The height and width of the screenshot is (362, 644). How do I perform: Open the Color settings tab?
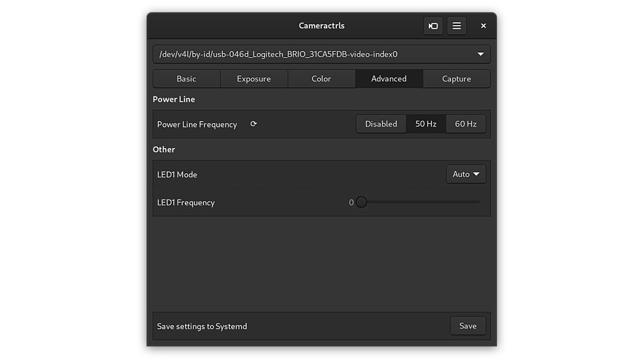point(321,78)
